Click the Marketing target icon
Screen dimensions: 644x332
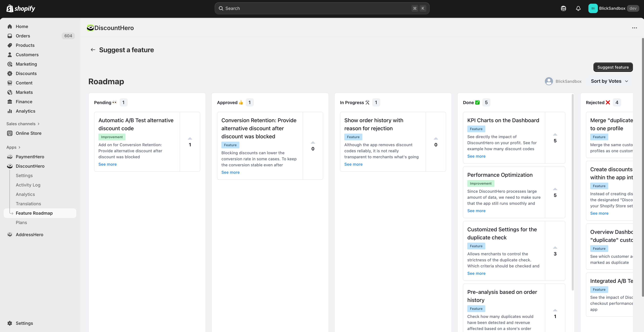tap(10, 64)
